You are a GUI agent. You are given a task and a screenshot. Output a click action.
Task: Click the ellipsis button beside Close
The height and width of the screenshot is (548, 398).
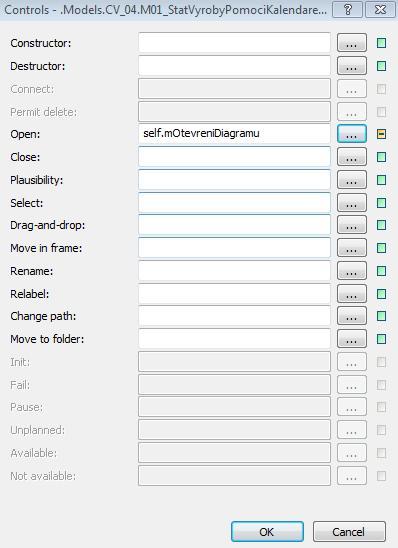[x=352, y=157]
